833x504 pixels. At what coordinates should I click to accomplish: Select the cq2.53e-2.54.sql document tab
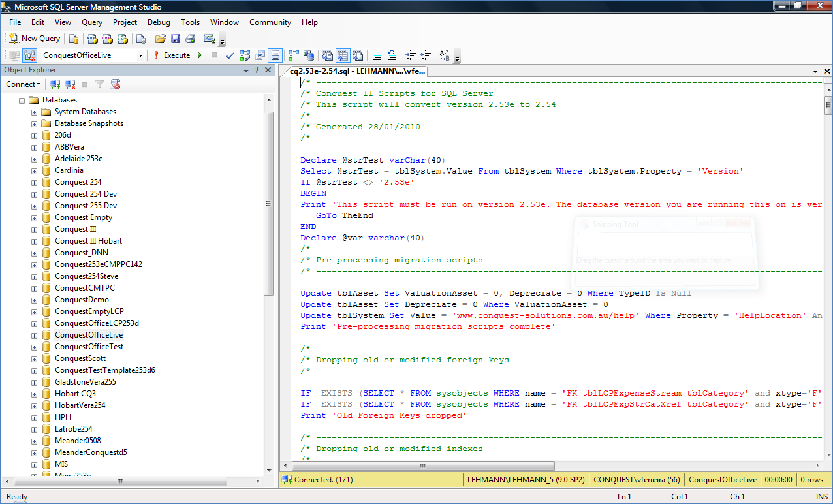[x=357, y=71]
